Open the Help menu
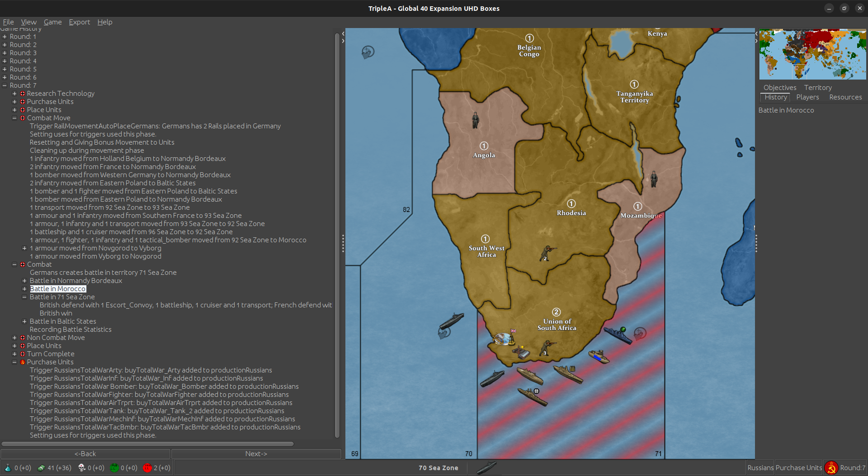The image size is (868, 476). tap(104, 22)
